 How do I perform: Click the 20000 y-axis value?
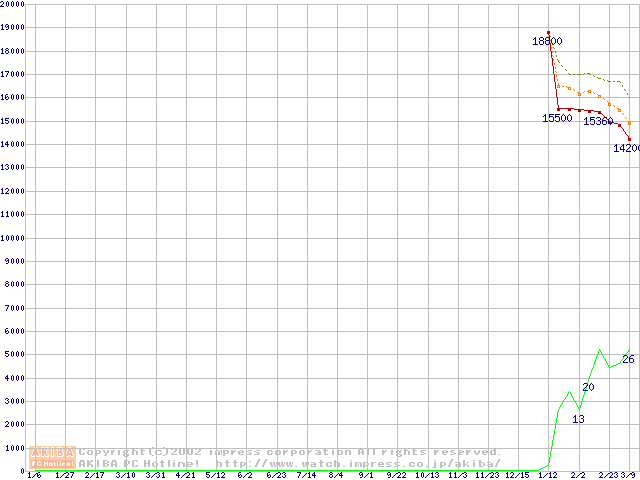12,4
